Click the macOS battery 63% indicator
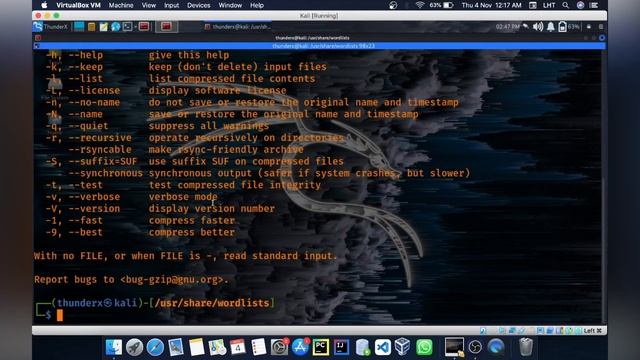 click(x=441, y=5)
